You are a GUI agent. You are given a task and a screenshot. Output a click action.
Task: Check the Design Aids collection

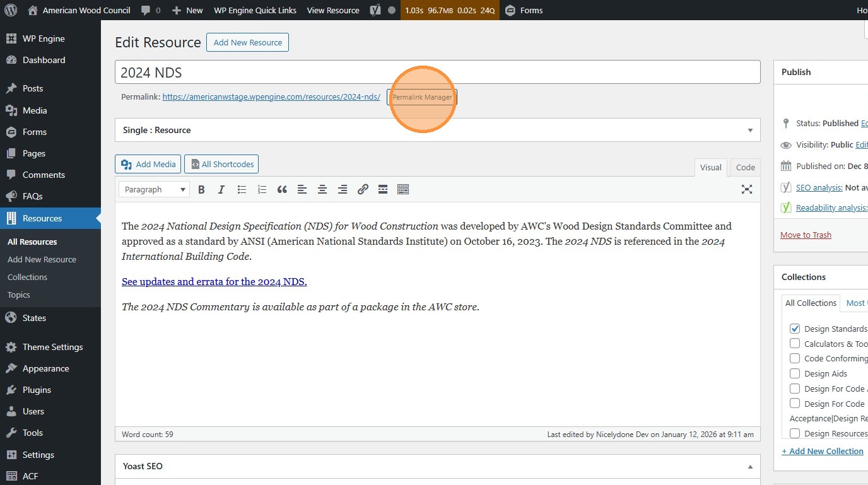click(x=795, y=373)
